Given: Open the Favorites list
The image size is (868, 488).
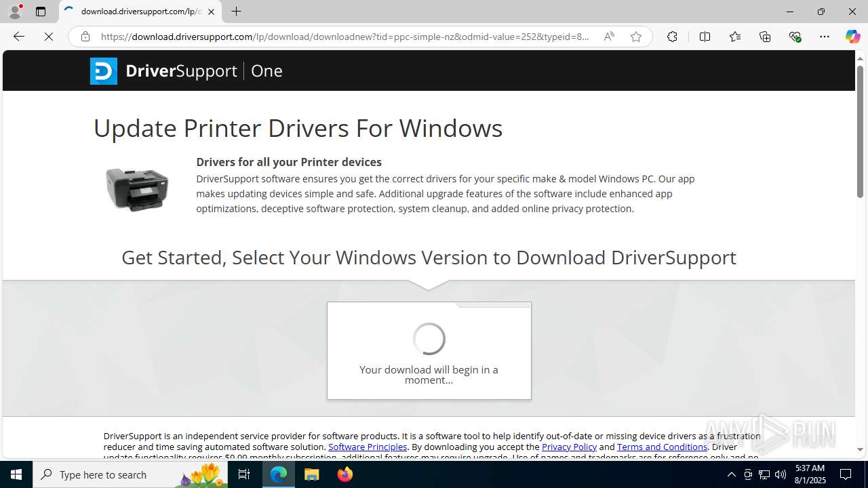Looking at the screenshot, I should pos(735,37).
